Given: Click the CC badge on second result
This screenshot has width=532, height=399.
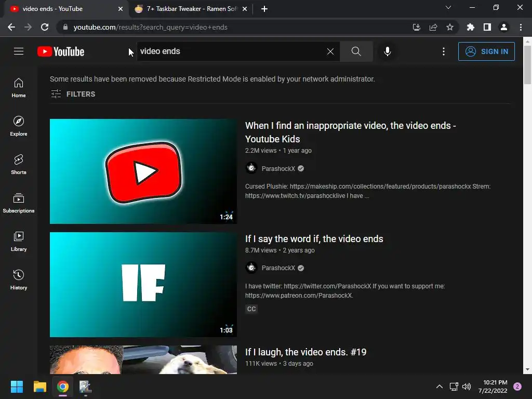Looking at the screenshot, I should 251,309.
